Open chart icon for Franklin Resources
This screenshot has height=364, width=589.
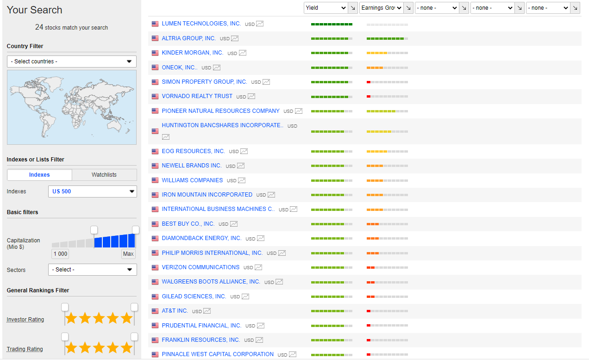click(259, 340)
